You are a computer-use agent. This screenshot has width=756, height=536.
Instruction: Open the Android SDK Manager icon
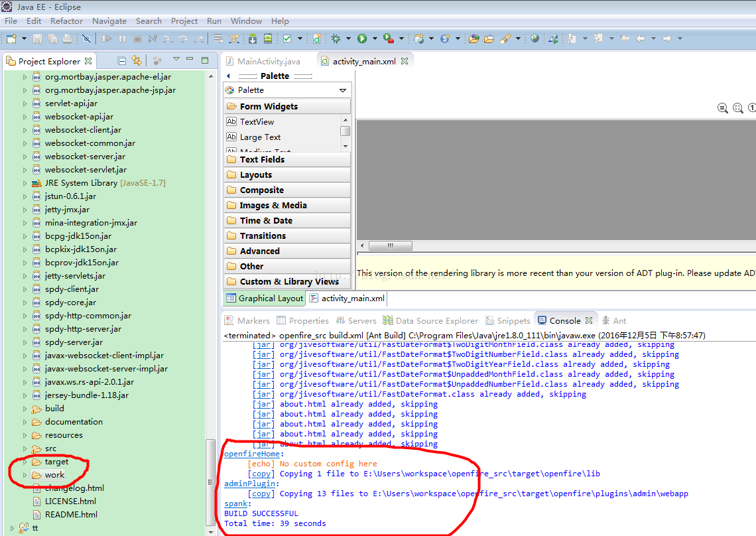pos(253,38)
